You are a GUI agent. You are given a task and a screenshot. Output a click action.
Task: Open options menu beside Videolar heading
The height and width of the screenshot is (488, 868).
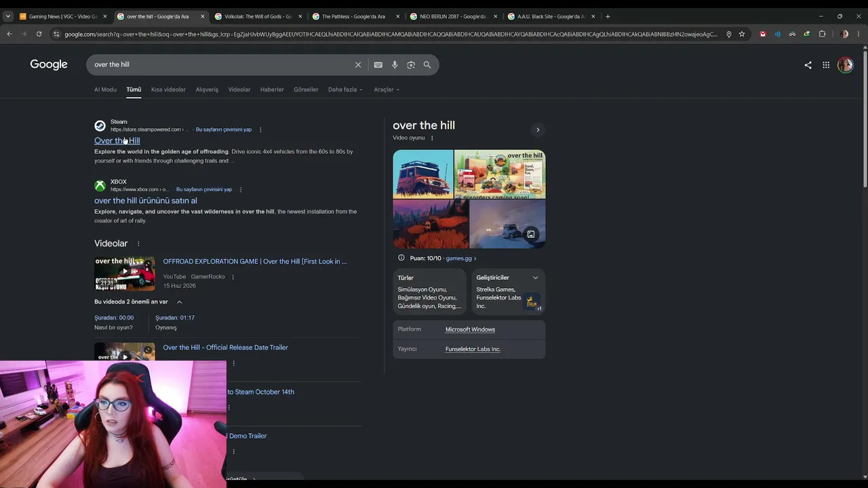(138, 244)
